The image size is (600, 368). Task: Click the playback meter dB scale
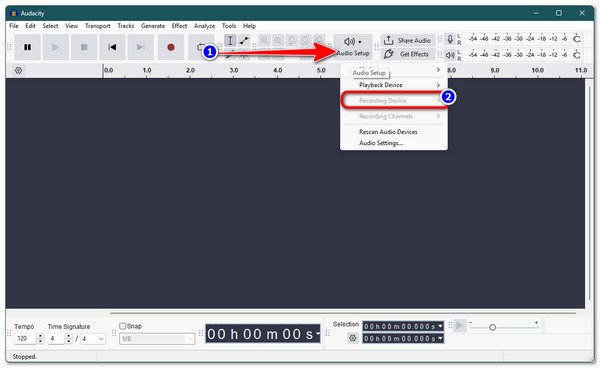pos(518,55)
